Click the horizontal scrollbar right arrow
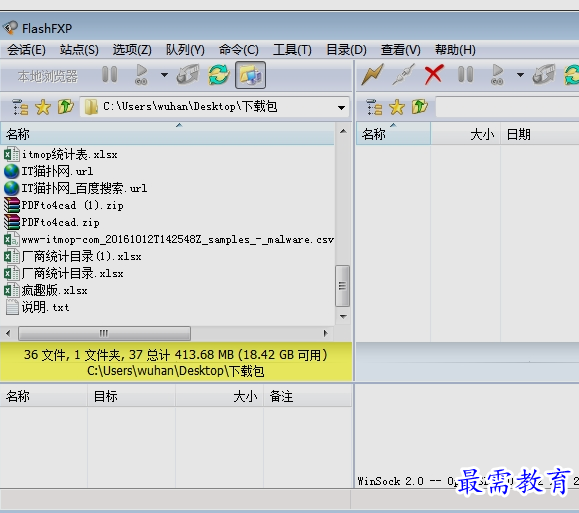Viewport: 579px width, 513px height. pyautogui.click(x=325, y=334)
